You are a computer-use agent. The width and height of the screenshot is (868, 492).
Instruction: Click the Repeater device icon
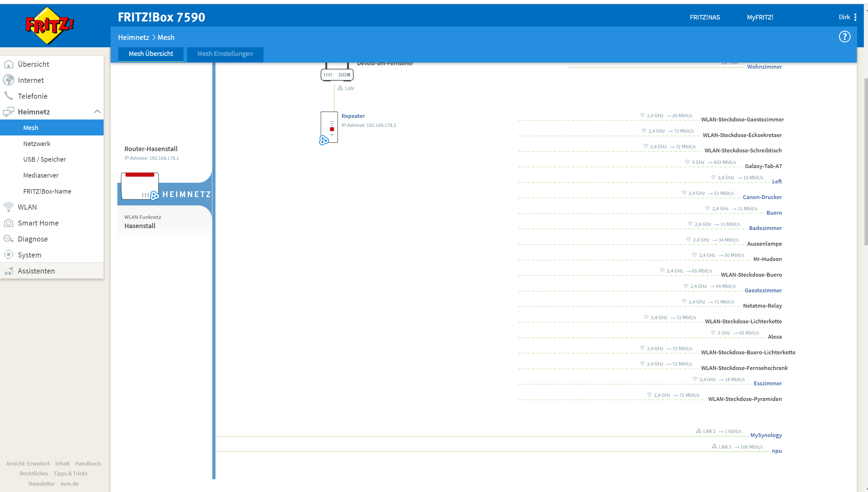coord(329,127)
